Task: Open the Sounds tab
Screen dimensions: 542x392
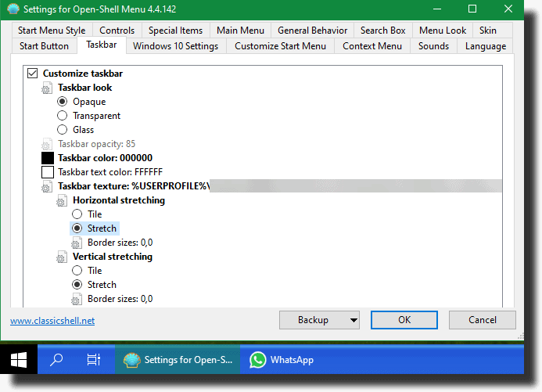Action: click(434, 46)
